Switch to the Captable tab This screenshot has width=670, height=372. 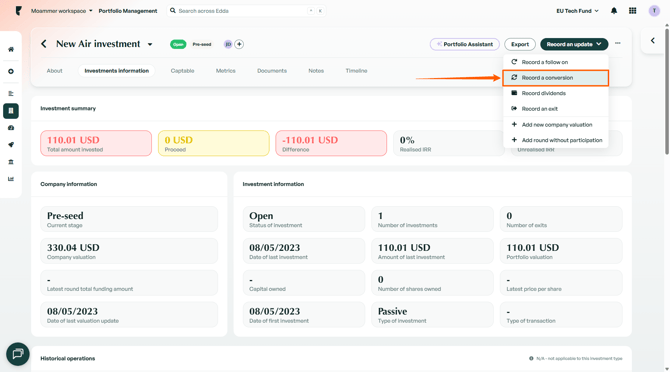pos(182,71)
